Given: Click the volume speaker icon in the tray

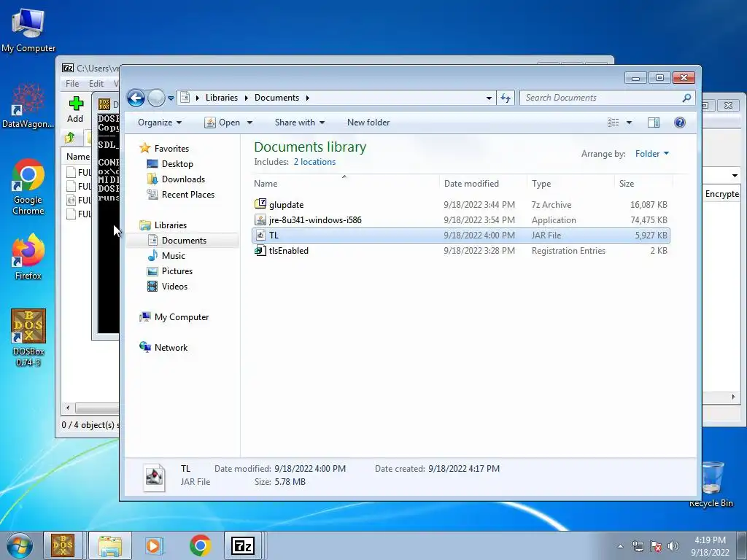Looking at the screenshot, I should (673, 546).
